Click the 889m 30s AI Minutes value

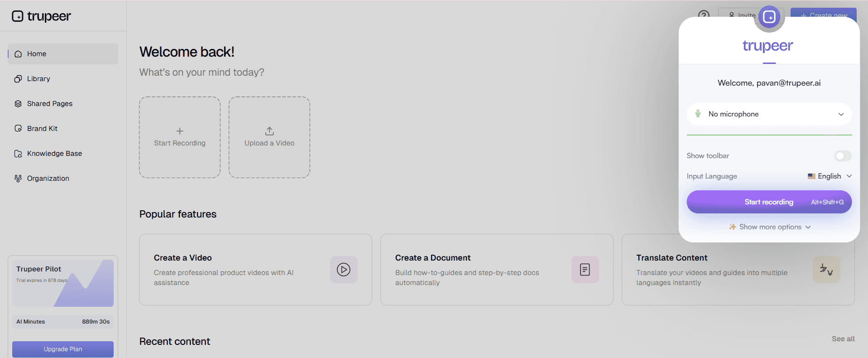96,322
